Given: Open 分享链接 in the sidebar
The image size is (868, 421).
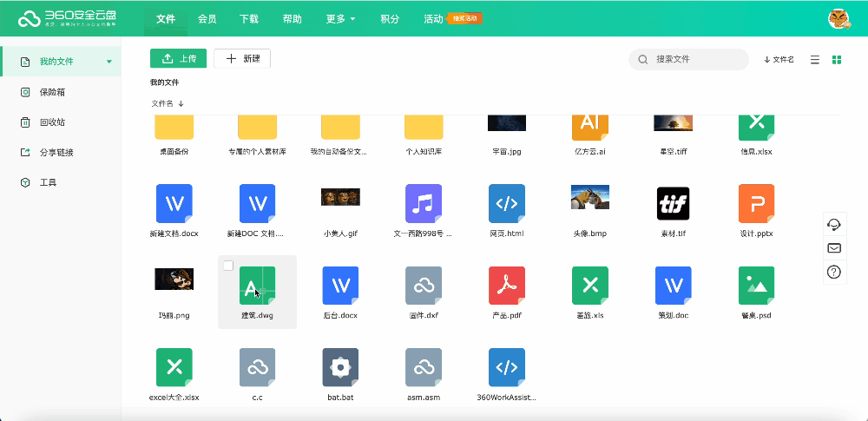Looking at the screenshot, I should 56,152.
